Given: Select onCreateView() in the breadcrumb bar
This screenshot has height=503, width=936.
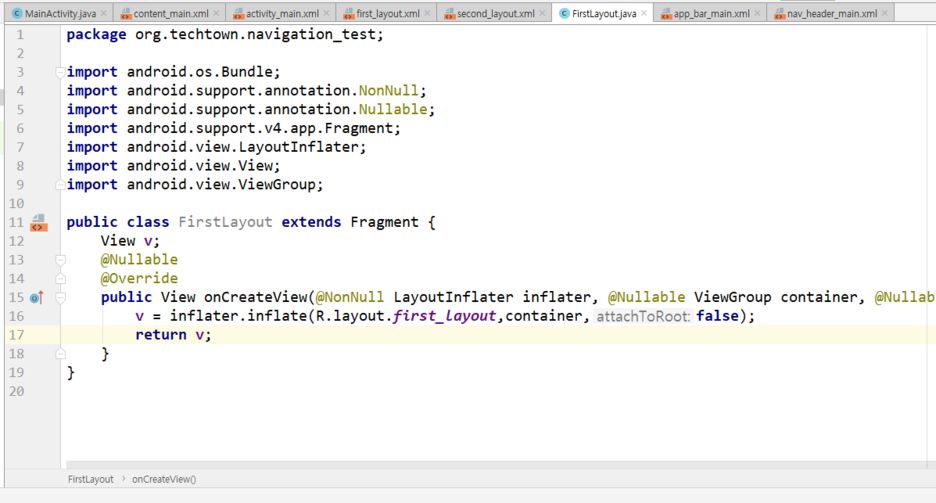Looking at the screenshot, I should (164, 479).
